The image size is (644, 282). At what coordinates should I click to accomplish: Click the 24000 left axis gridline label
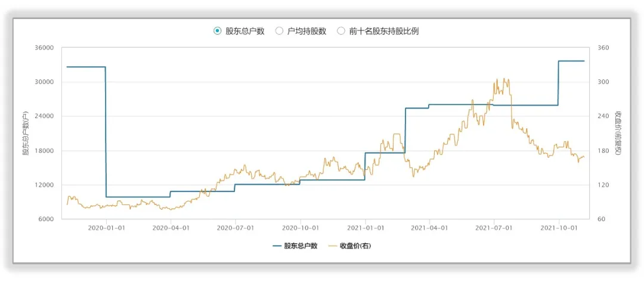click(x=45, y=116)
